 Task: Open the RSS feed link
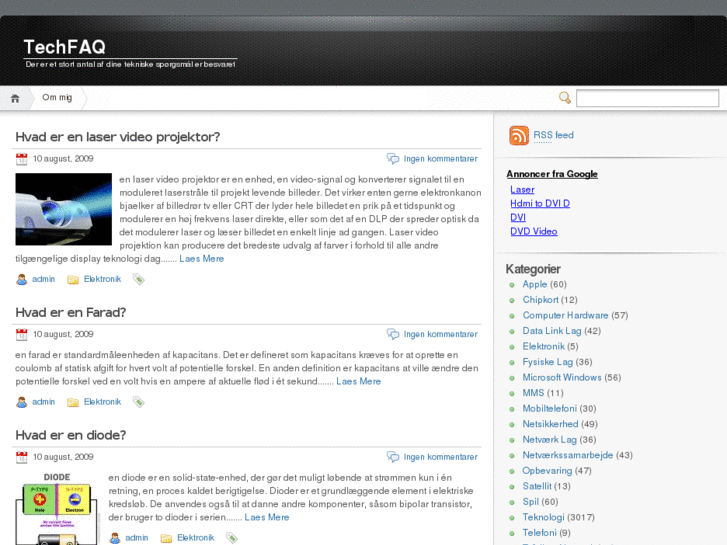553,135
